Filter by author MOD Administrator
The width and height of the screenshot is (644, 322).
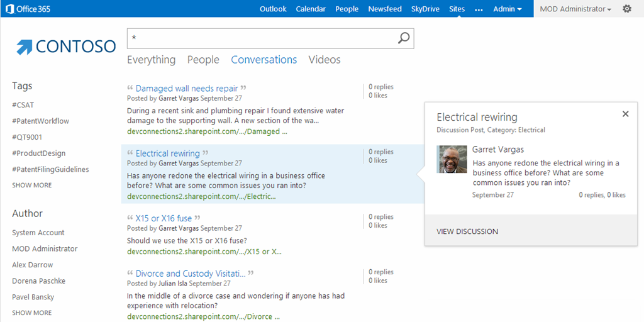(45, 249)
